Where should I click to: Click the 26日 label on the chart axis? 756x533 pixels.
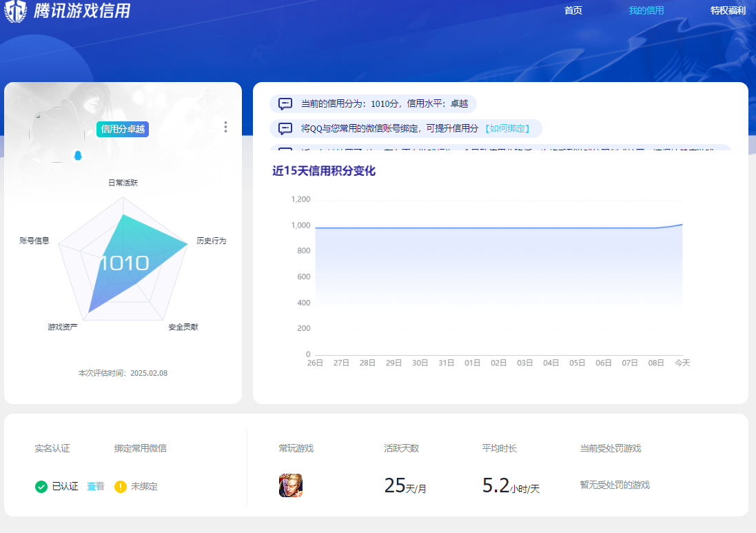(315, 363)
